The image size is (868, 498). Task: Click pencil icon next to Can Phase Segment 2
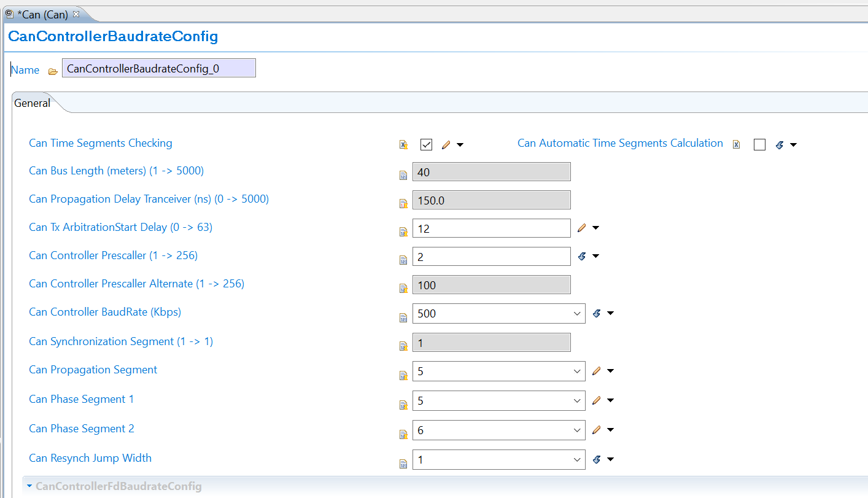coord(596,430)
